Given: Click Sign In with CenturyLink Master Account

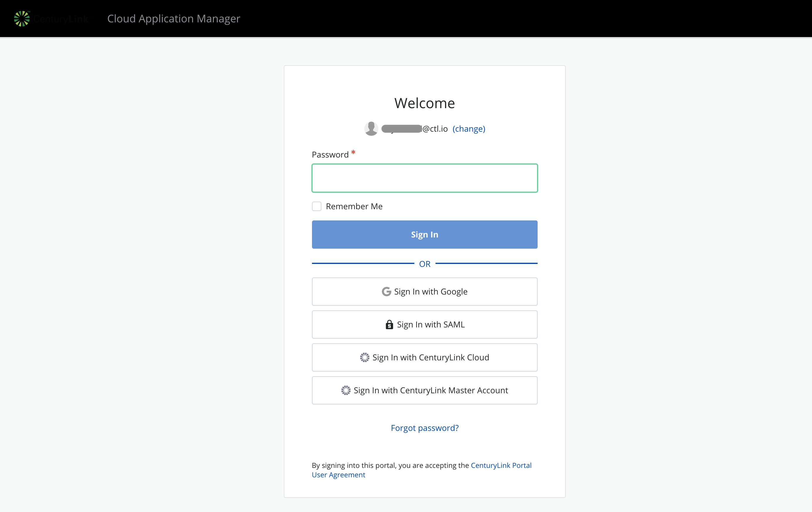Looking at the screenshot, I should 424,390.
